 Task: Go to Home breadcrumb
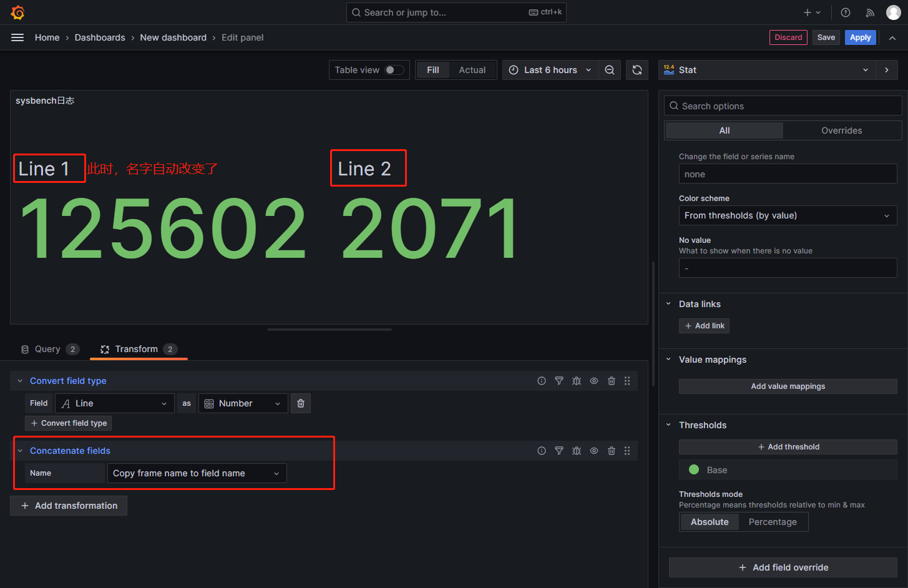(x=47, y=37)
